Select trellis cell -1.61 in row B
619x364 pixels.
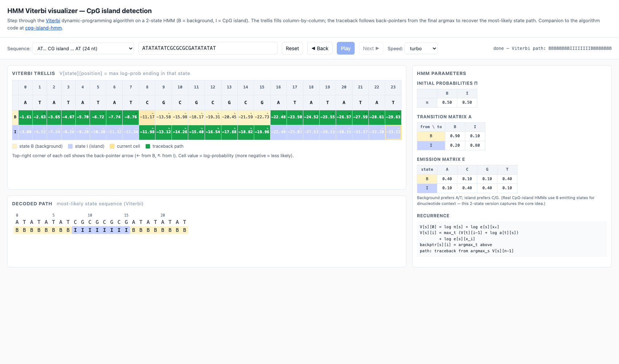pyautogui.click(x=25, y=117)
